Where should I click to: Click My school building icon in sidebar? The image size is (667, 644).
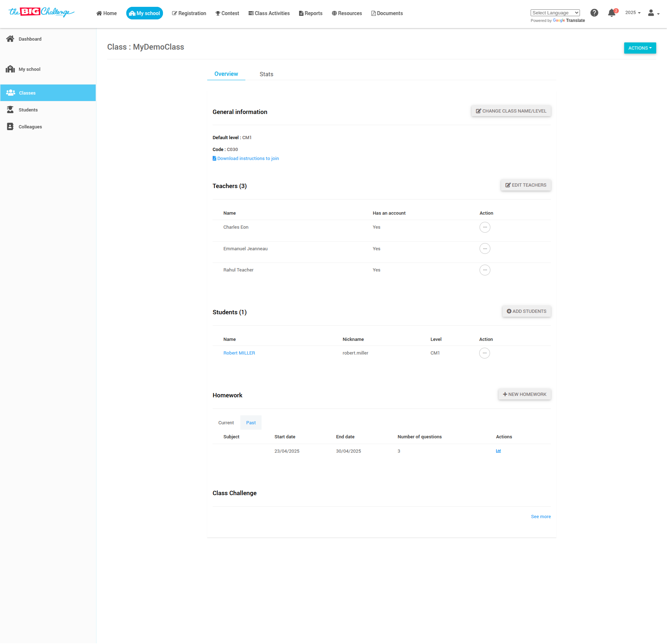10,69
